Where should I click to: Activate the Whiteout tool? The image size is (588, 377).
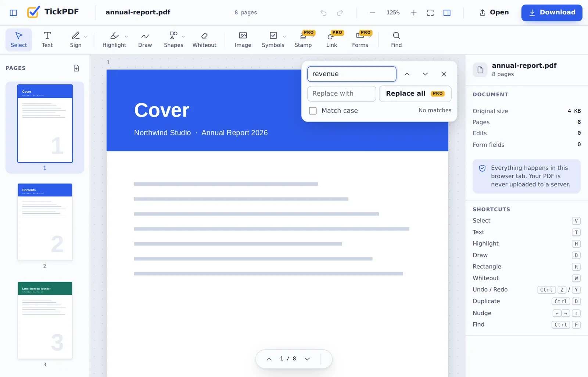[204, 40]
